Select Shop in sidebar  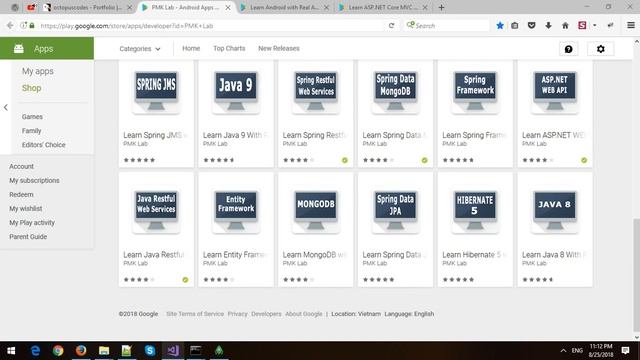point(31,88)
